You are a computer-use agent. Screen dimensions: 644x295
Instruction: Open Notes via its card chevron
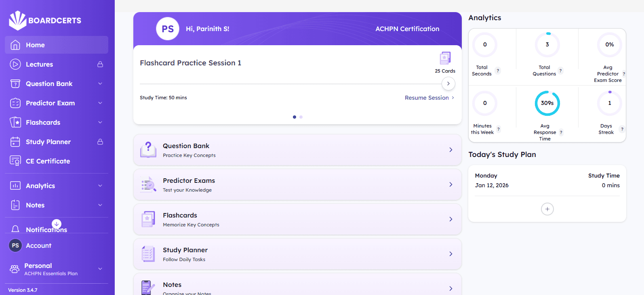(x=451, y=289)
